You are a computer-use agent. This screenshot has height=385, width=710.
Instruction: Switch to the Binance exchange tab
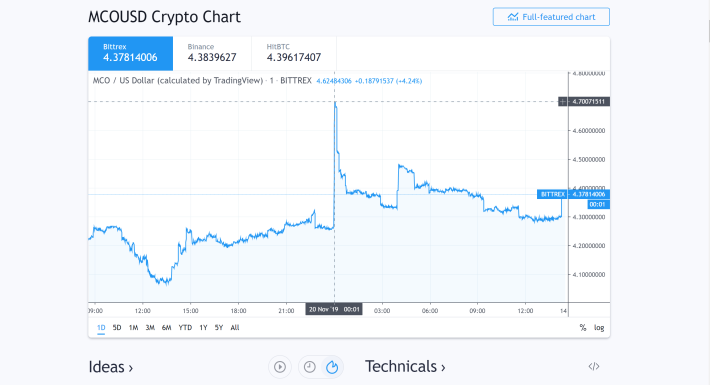pyautogui.click(x=212, y=53)
